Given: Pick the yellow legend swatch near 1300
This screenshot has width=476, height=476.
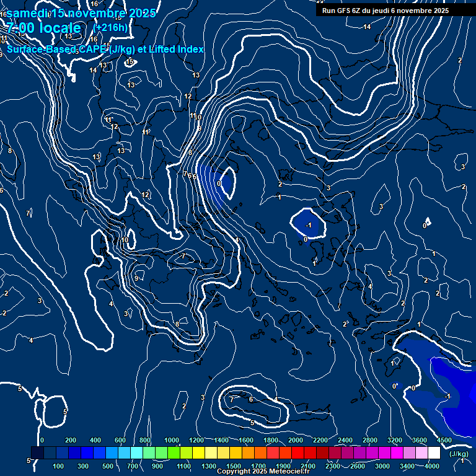Looking at the screenshot, I should pyautogui.click(x=211, y=453).
